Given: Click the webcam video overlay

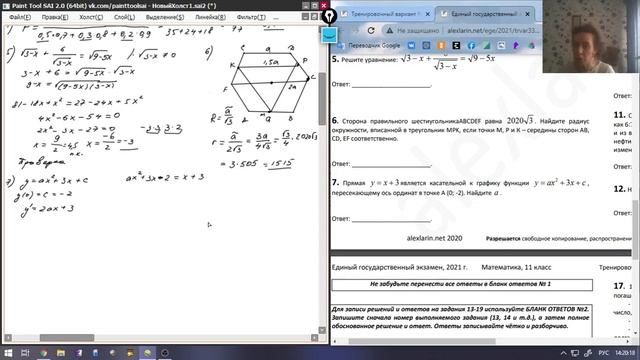Looking at the screenshot, I should (591, 37).
